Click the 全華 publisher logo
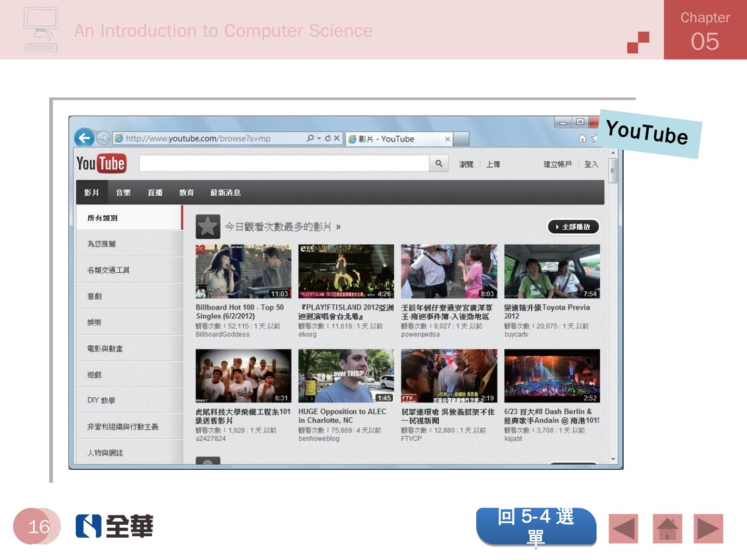This screenshot has height=560, width=747. [x=115, y=526]
